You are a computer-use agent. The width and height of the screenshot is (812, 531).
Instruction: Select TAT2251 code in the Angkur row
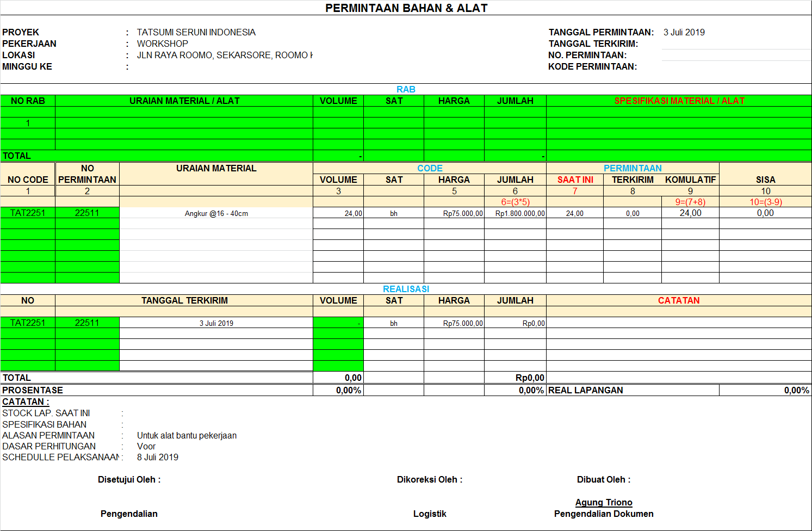(x=28, y=213)
